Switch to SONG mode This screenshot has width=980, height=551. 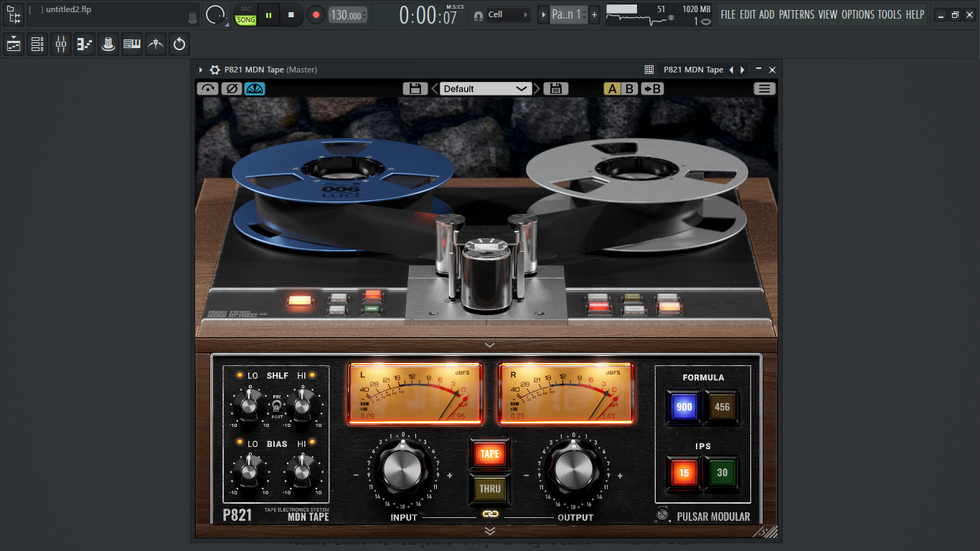click(x=246, y=20)
